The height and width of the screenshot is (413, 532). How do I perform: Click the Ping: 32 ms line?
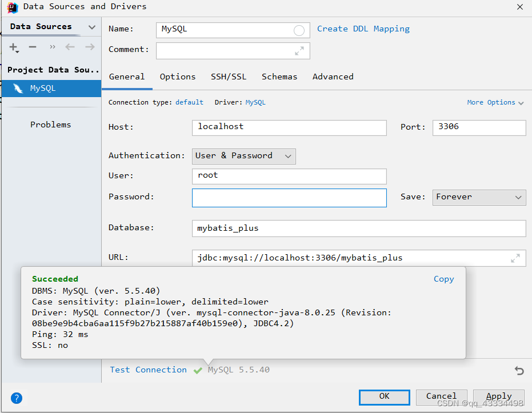[x=60, y=335]
